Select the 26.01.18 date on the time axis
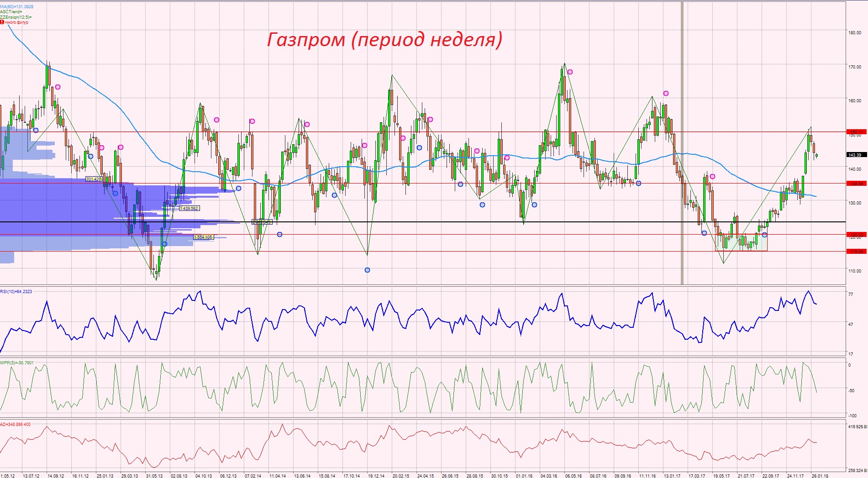The height and width of the screenshot is (478, 868). pos(819,476)
